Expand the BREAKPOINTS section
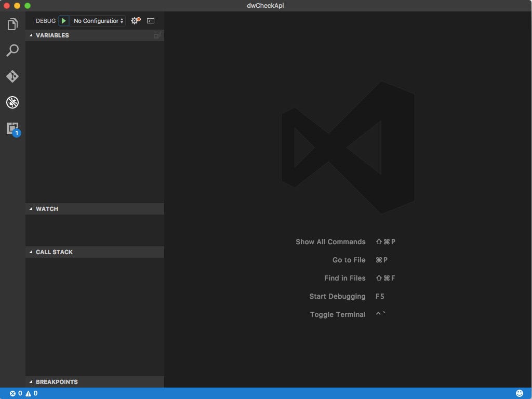 (x=95, y=382)
